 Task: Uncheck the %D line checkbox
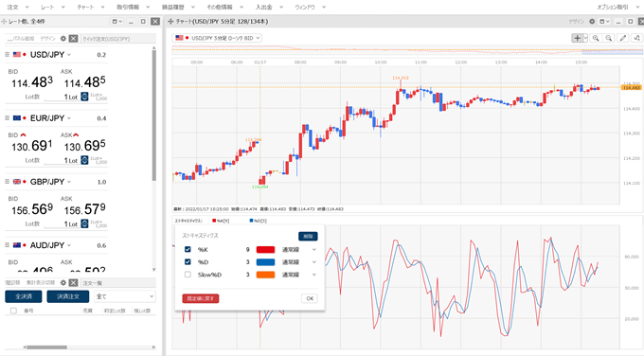tap(188, 261)
